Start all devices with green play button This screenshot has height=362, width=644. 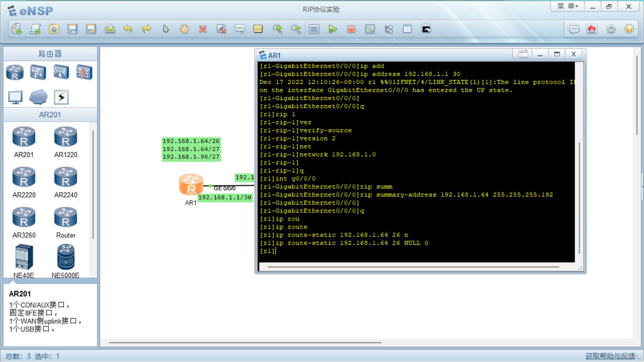click(333, 29)
